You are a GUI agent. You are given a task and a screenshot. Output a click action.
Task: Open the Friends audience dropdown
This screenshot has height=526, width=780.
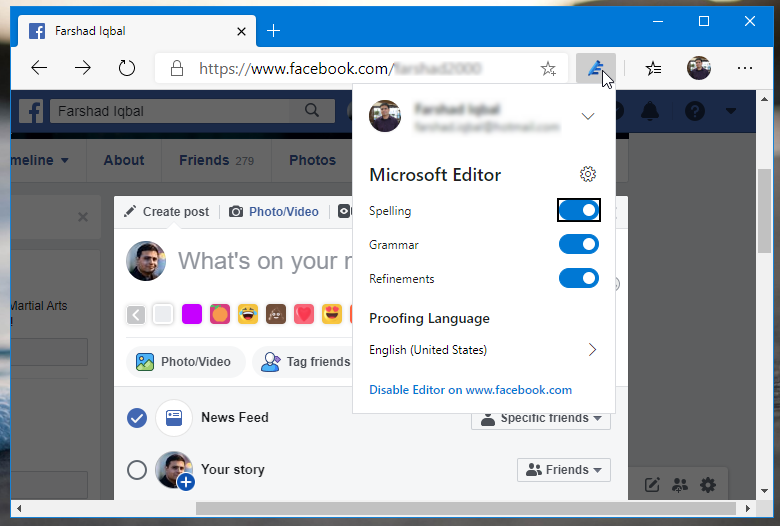(564, 470)
